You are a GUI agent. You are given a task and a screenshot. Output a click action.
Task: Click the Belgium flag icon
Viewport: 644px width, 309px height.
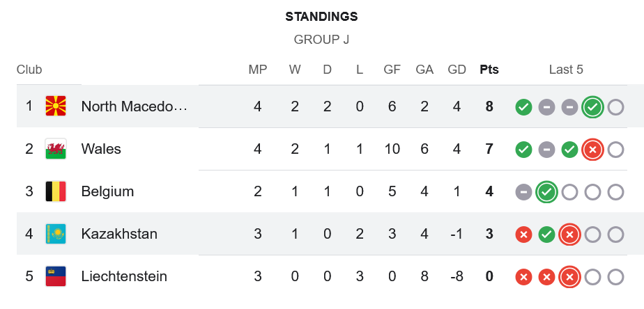coord(56,191)
